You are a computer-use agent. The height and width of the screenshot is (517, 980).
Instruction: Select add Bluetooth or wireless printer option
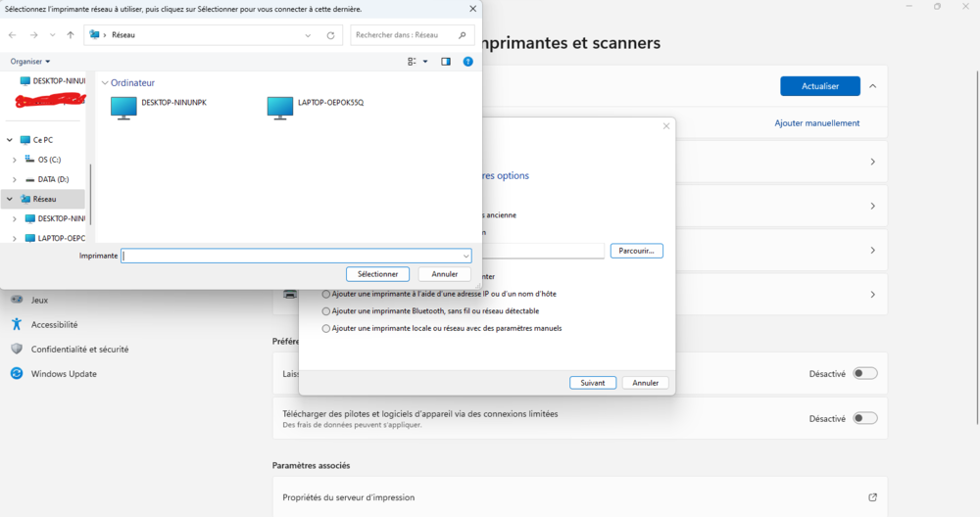point(326,310)
